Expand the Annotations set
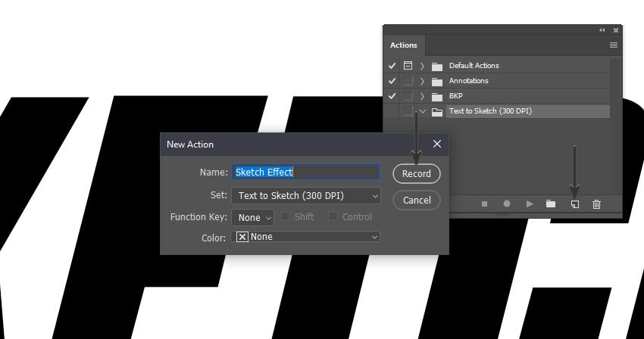The image size is (644, 339). (x=422, y=81)
